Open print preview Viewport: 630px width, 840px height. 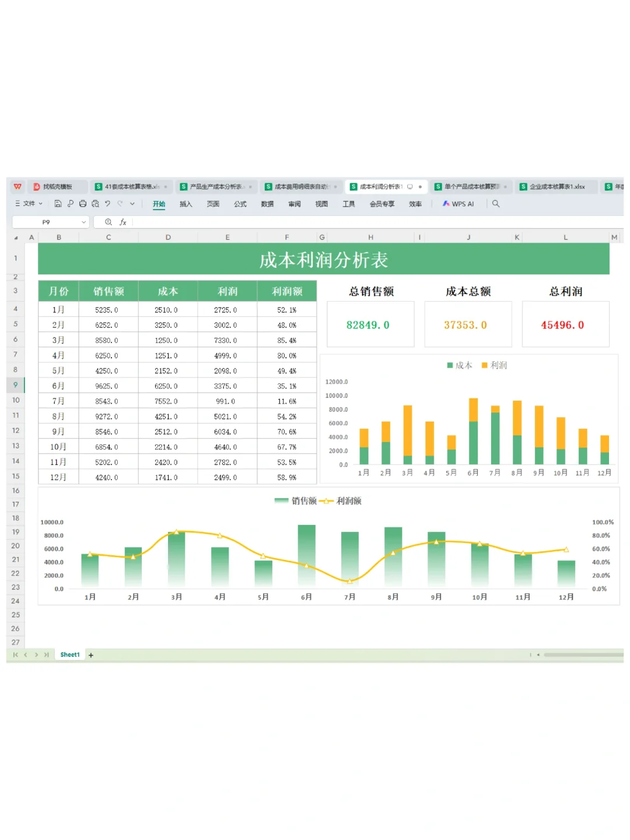coord(95,204)
